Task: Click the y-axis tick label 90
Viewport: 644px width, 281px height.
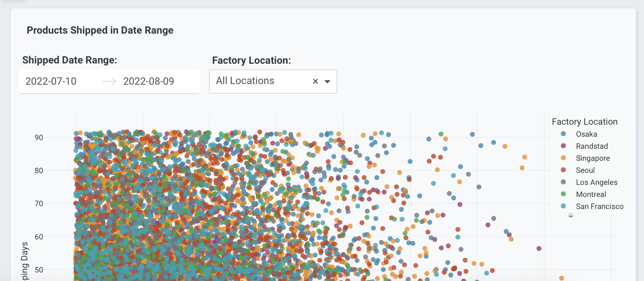Action: [39, 138]
